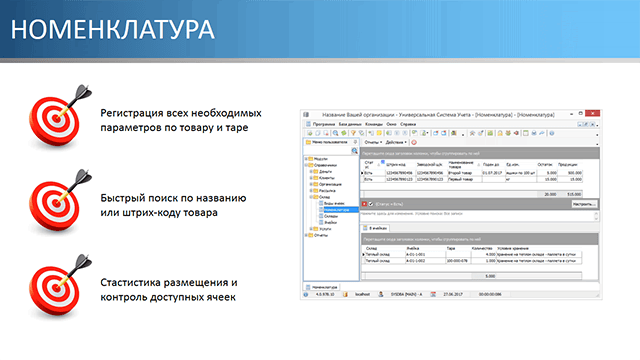Click the user figure icon in the status bar

tap(381, 294)
